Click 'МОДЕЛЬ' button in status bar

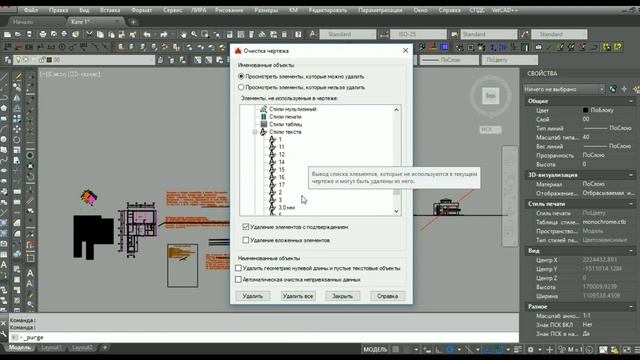[375, 349]
